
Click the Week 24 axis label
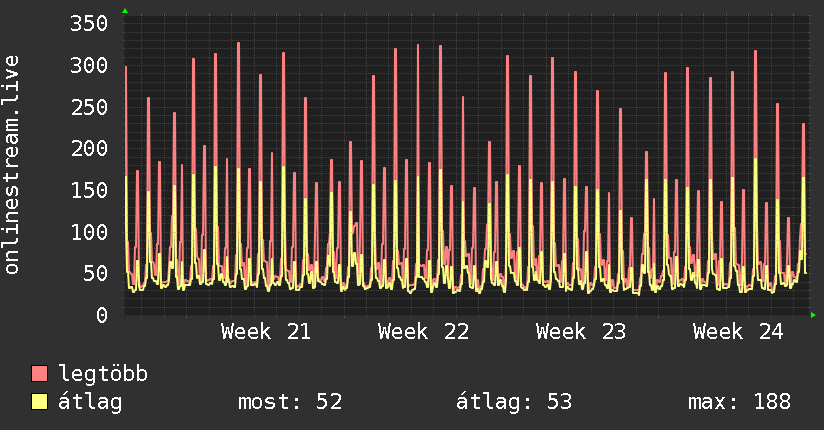pyautogui.click(x=738, y=332)
